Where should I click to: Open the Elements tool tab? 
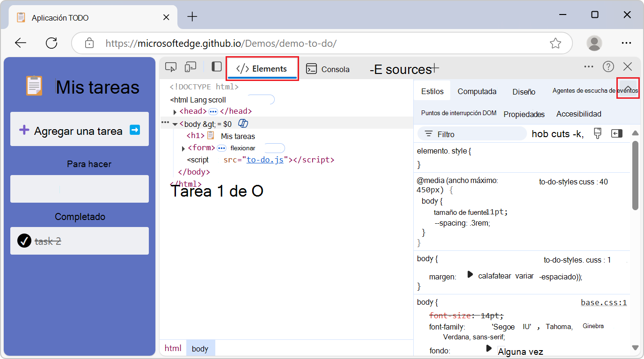tap(262, 69)
